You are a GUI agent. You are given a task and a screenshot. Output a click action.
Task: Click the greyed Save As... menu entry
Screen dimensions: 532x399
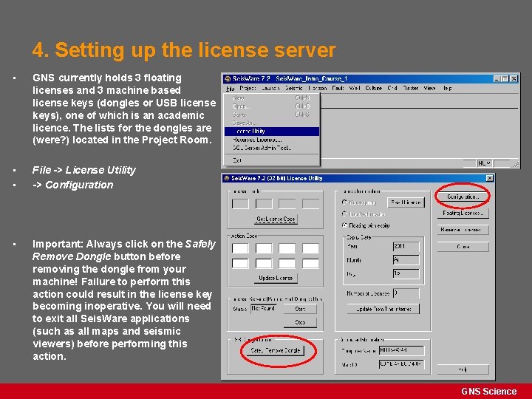click(x=272, y=123)
